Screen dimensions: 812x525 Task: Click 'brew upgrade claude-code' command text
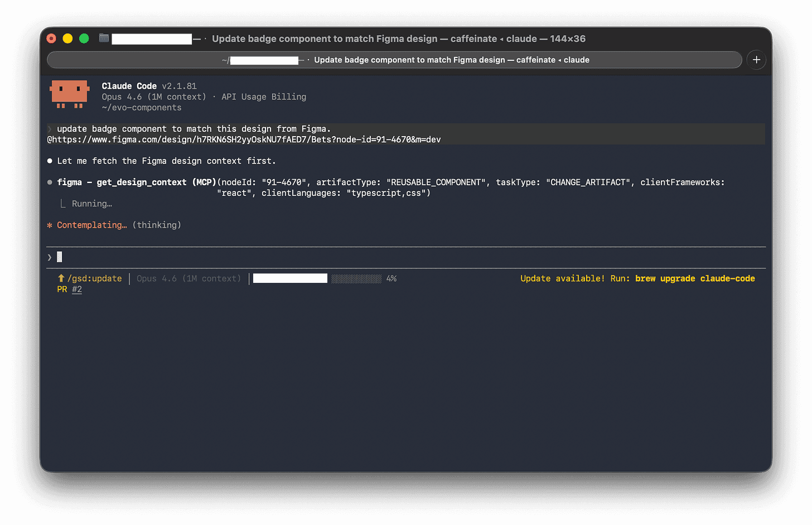[695, 278]
